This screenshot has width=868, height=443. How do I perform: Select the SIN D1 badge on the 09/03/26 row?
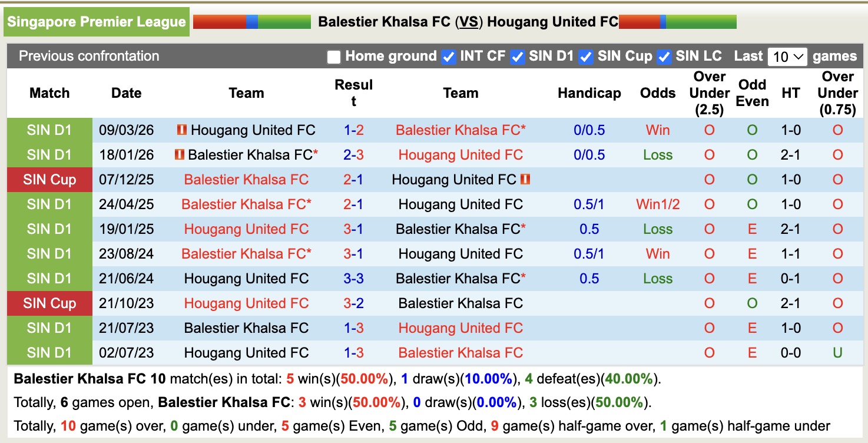point(49,130)
